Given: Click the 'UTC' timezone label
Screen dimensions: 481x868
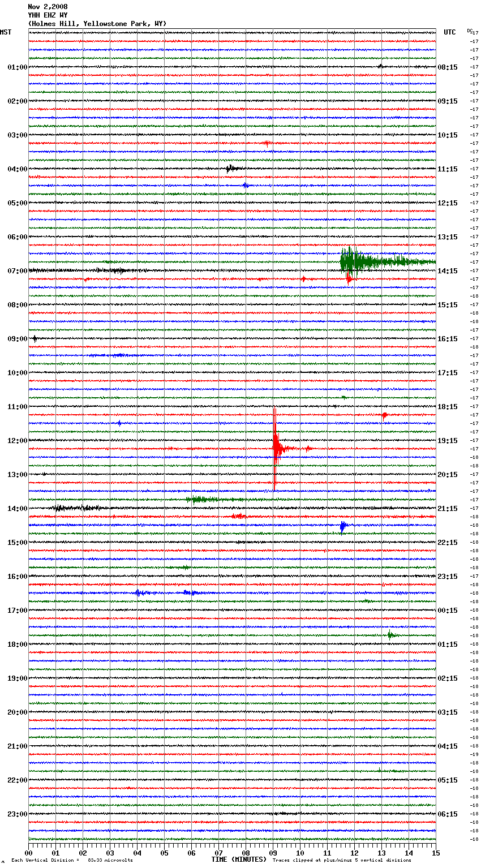Looking at the screenshot, I should [x=449, y=32].
